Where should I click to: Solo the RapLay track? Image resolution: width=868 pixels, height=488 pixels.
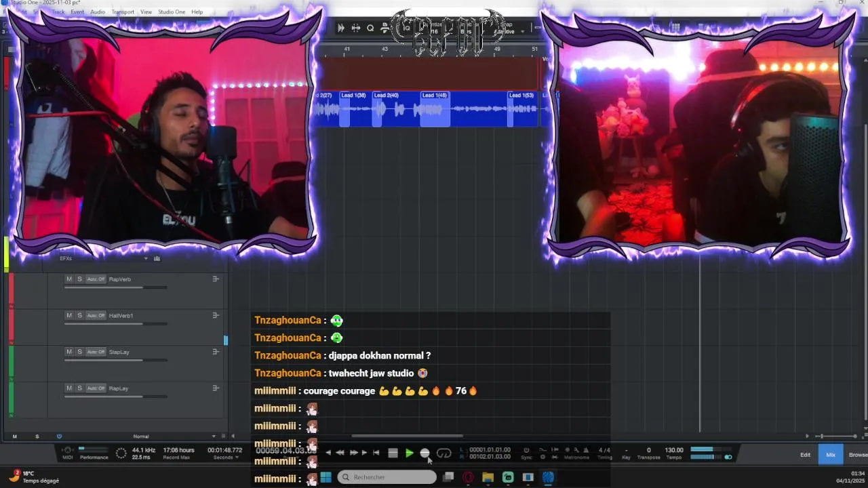(x=79, y=388)
